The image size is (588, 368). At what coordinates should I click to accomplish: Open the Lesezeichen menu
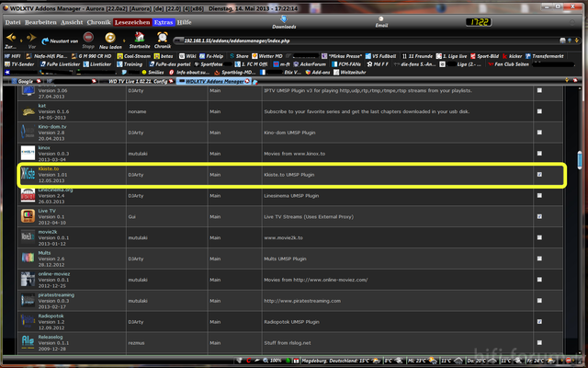pos(132,22)
